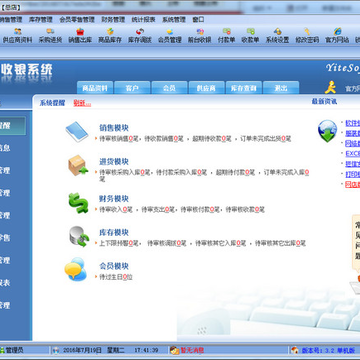This screenshot has height=360, width=360.
Task: Click the 系统提醒 heading link
Action: click(x=52, y=103)
